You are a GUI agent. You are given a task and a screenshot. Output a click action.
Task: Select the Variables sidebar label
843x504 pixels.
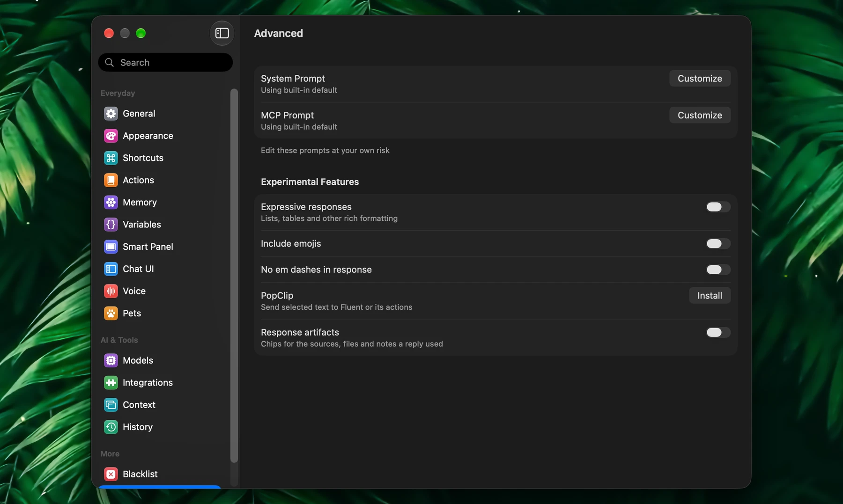click(142, 225)
